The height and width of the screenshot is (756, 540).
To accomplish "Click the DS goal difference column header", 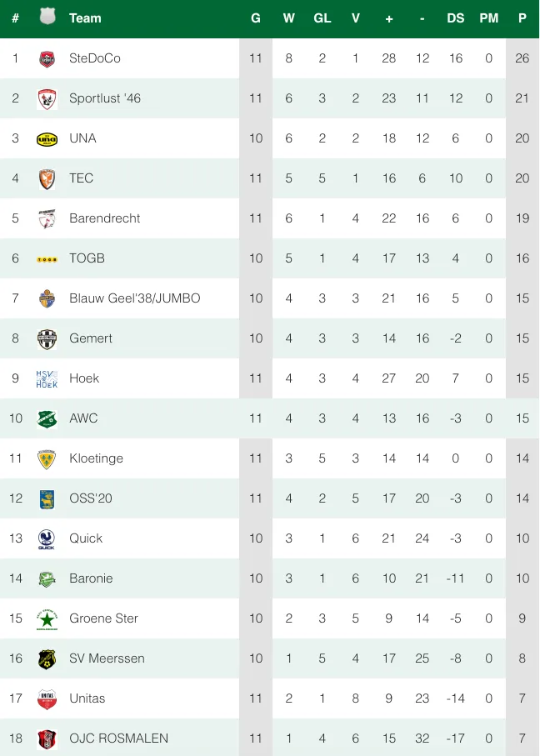I will [x=456, y=18].
